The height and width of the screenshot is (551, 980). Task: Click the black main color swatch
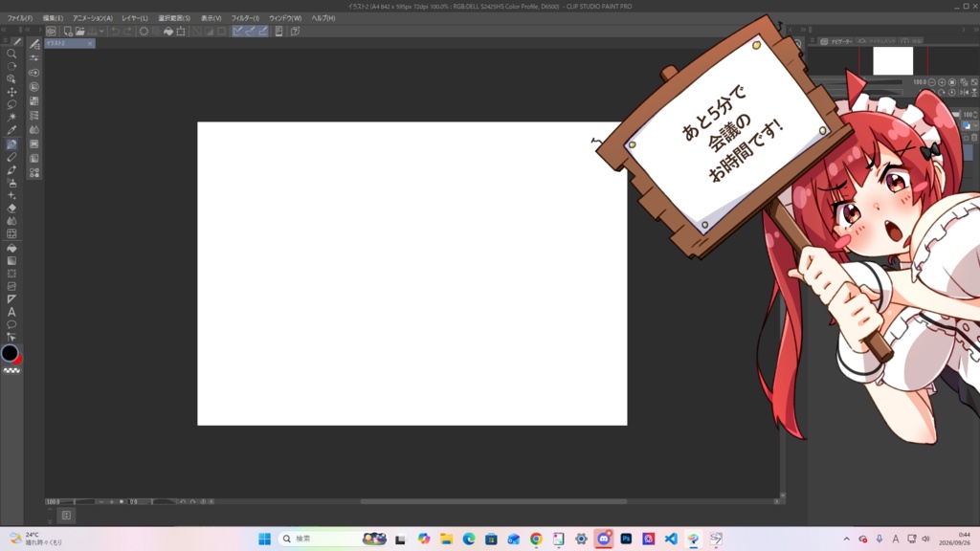click(10, 353)
